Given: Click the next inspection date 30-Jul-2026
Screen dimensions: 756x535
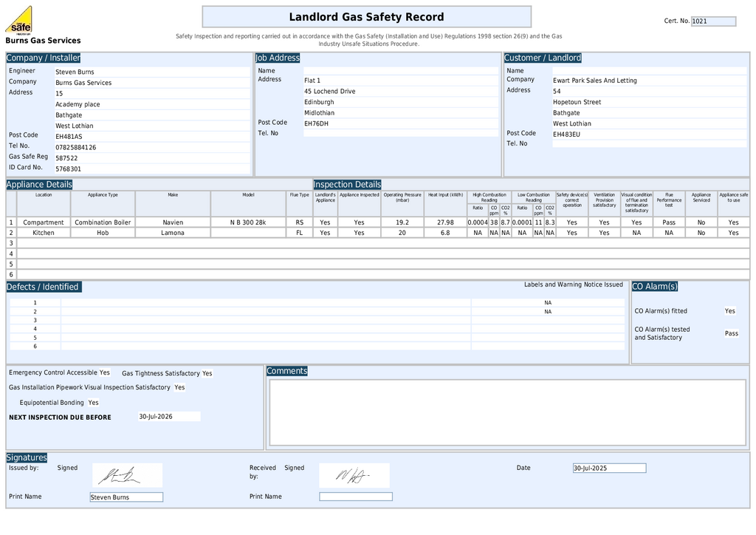Looking at the screenshot, I should point(169,416).
